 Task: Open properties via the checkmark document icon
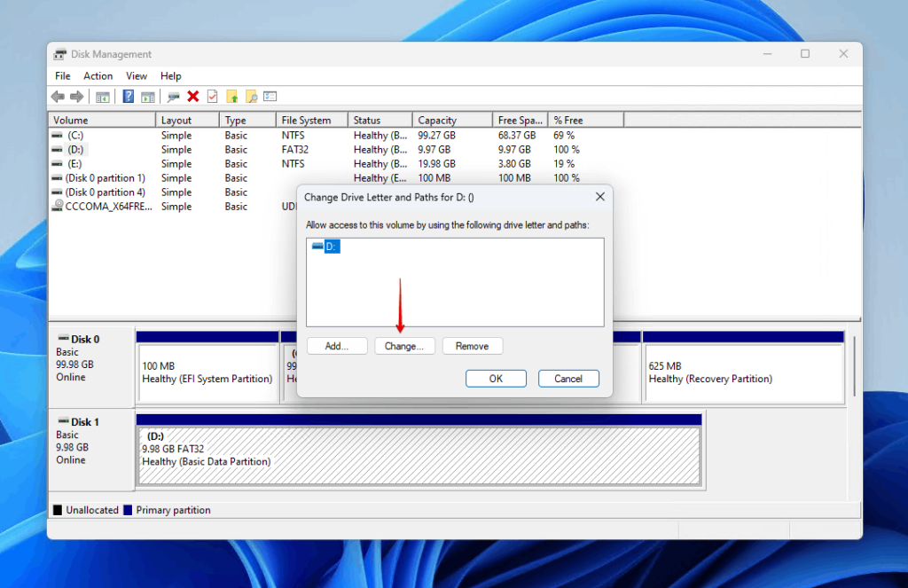[212, 96]
